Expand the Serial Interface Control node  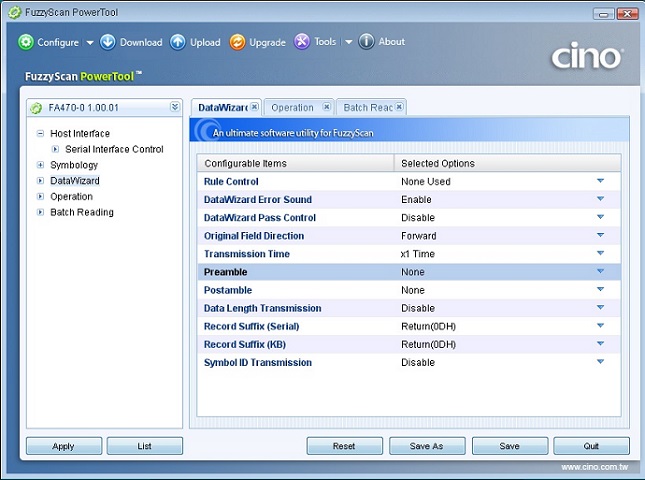tap(55, 149)
